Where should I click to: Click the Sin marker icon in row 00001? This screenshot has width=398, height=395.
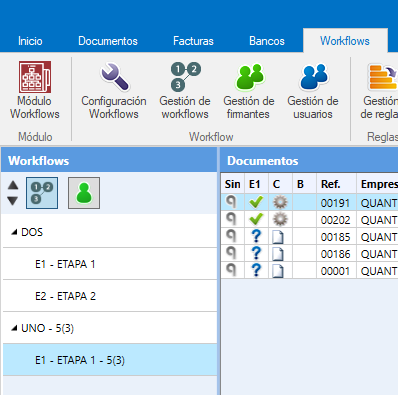click(231, 270)
